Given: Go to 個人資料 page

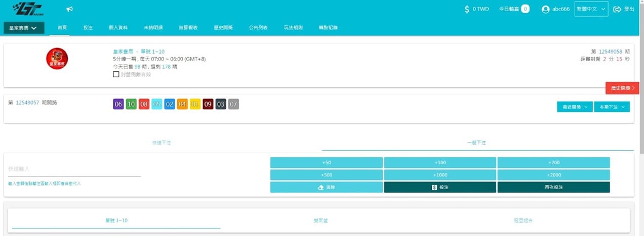Looking at the screenshot, I should 118,28.
